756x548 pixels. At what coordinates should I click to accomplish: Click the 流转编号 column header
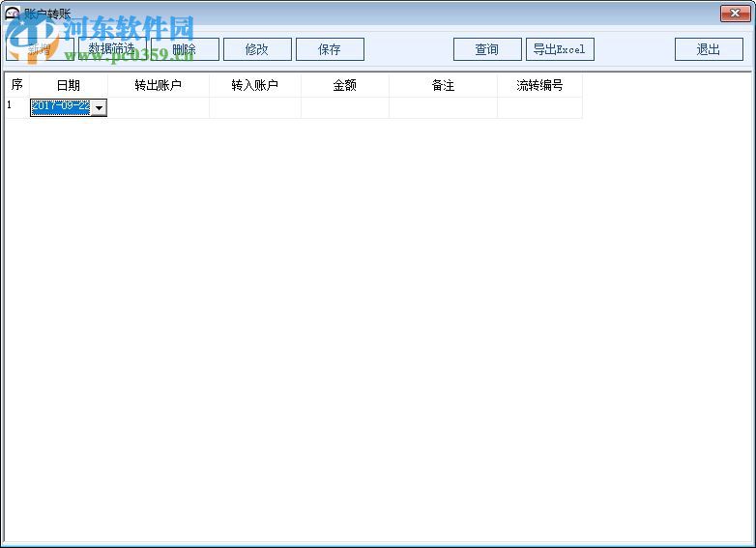click(x=539, y=85)
